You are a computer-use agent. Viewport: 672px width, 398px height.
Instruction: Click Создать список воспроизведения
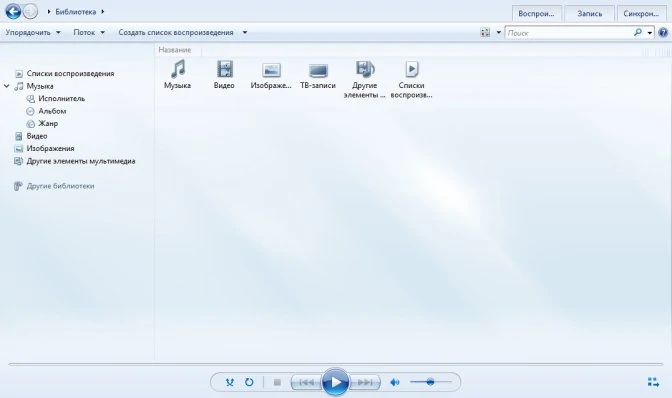click(176, 33)
